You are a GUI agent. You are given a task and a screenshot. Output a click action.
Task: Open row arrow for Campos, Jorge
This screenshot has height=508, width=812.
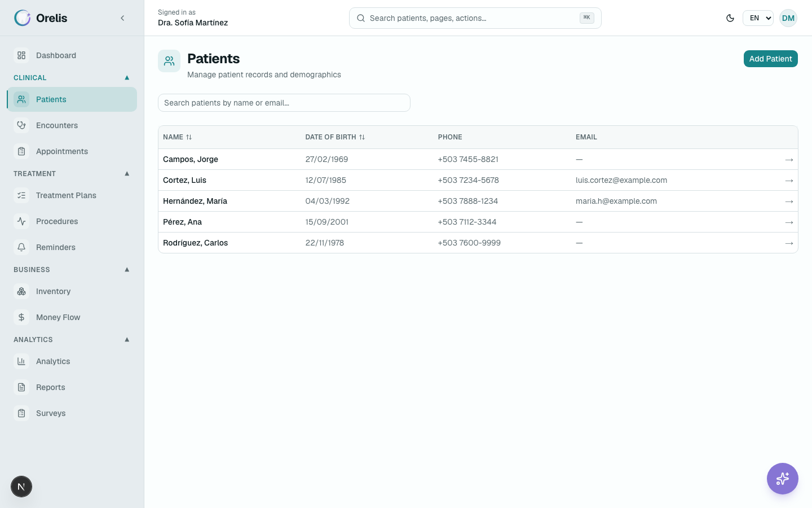(x=789, y=160)
